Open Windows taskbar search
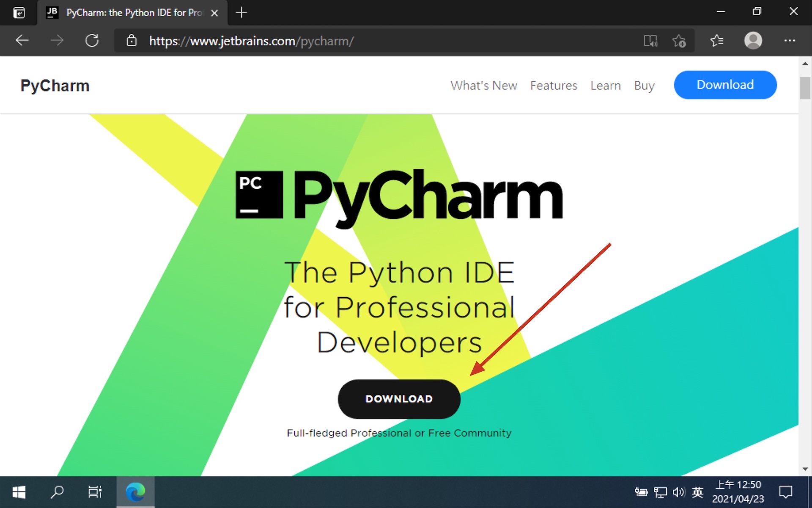Screen dimensions: 812x508 click(x=57, y=492)
